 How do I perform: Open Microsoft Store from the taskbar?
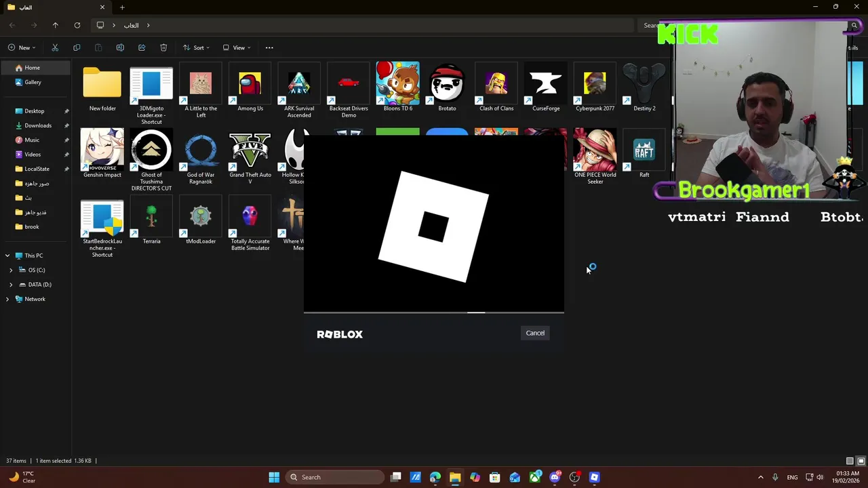495,477
